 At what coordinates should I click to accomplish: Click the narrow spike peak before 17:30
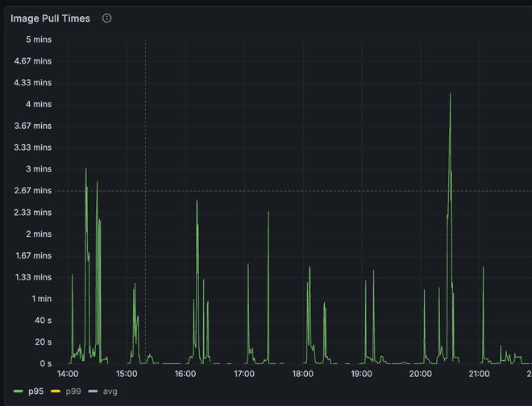(x=268, y=212)
